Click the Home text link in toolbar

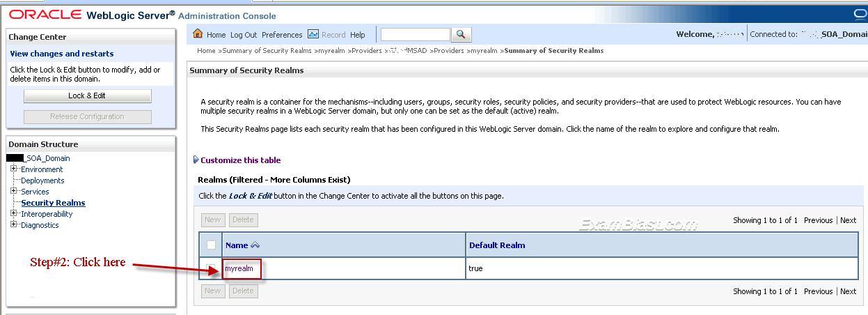coord(216,35)
